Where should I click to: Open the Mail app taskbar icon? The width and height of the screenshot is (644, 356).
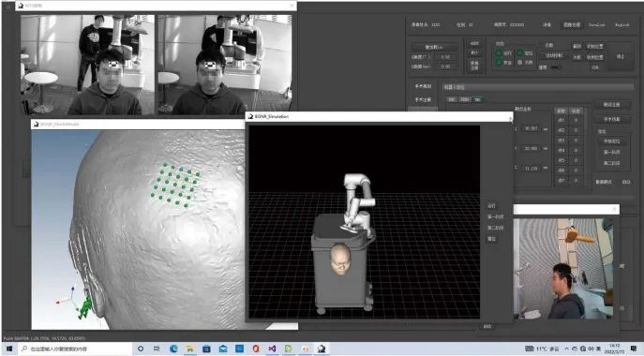[x=223, y=349]
